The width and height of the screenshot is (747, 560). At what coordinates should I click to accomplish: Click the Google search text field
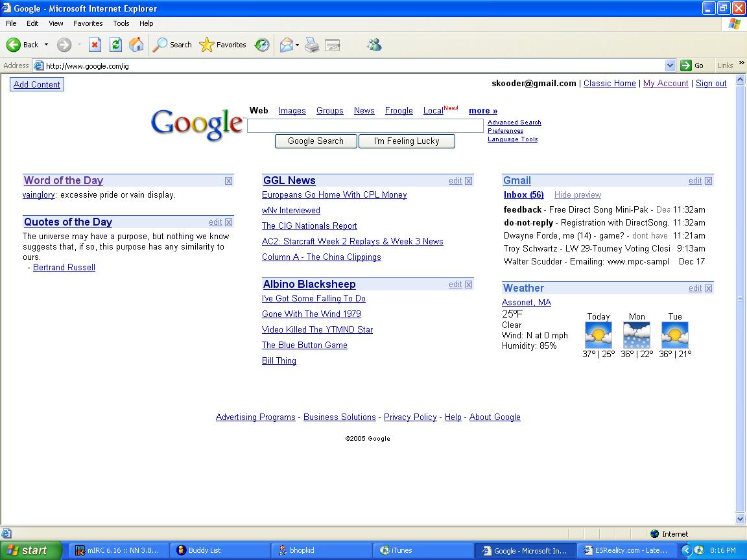coord(365,126)
